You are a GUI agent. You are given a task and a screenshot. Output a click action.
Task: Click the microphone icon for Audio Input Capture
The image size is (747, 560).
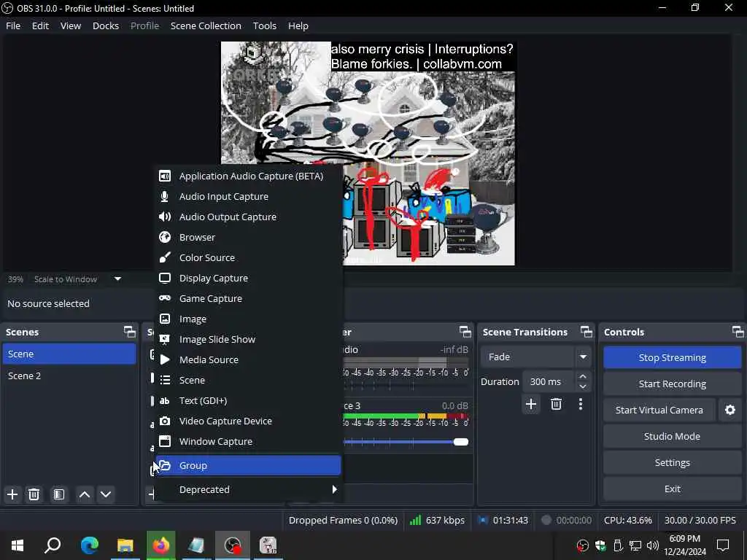165,197
